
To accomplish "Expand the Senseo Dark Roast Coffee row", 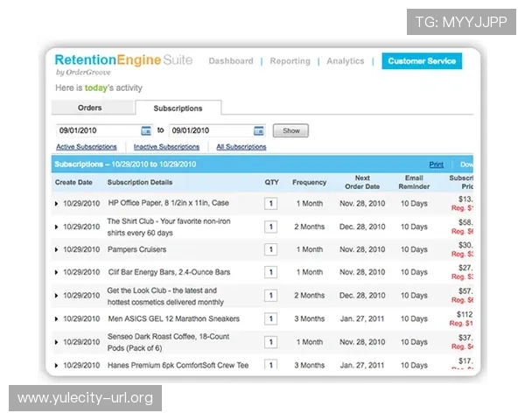I will pyautogui.click(x=56, y=342).
